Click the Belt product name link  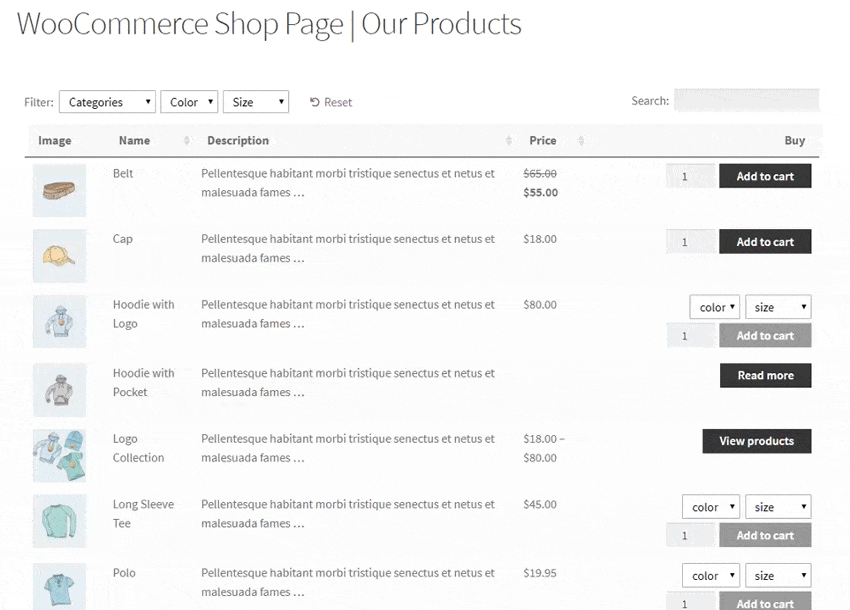[122, 172]
